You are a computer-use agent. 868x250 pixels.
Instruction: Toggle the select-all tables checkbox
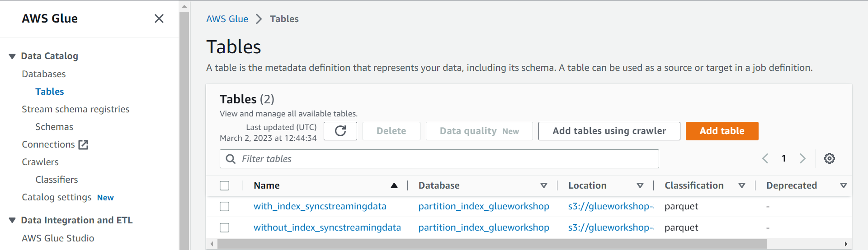(224, 185)
